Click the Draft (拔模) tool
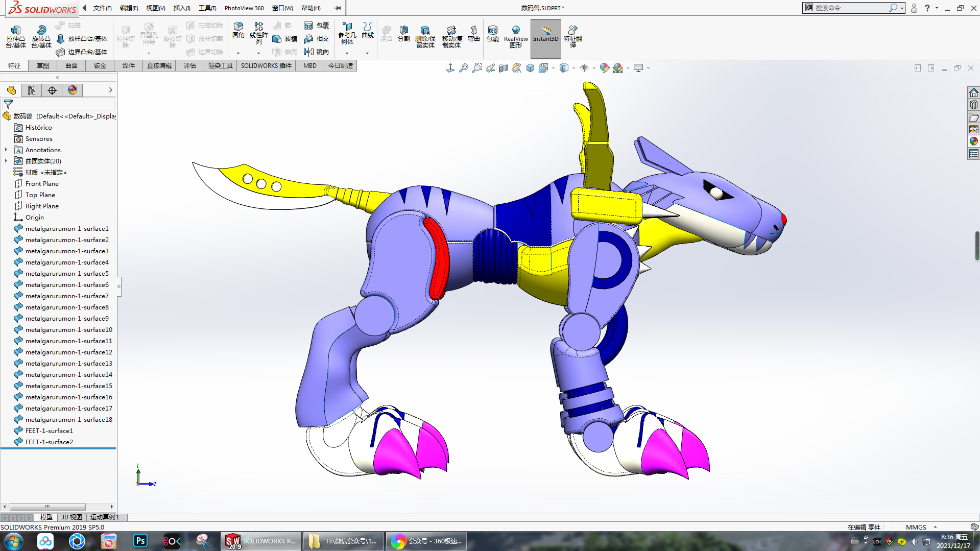980x551 pixels. [285, 39]
